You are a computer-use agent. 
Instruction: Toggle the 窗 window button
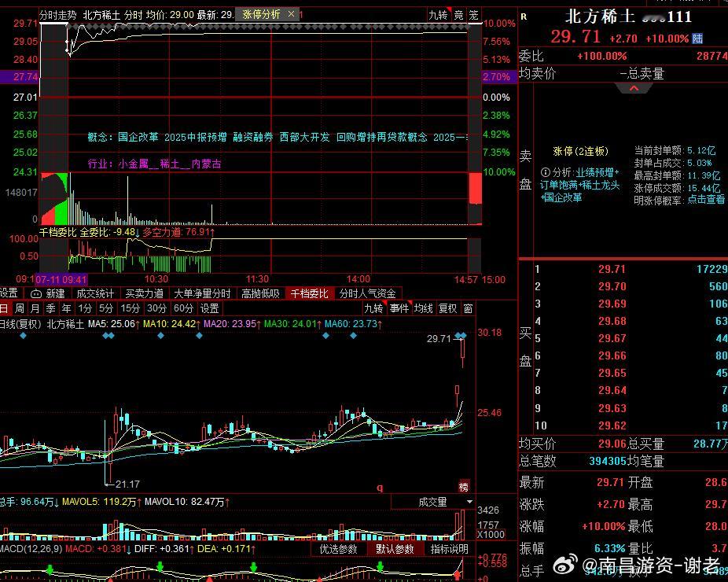click(468, 308)
